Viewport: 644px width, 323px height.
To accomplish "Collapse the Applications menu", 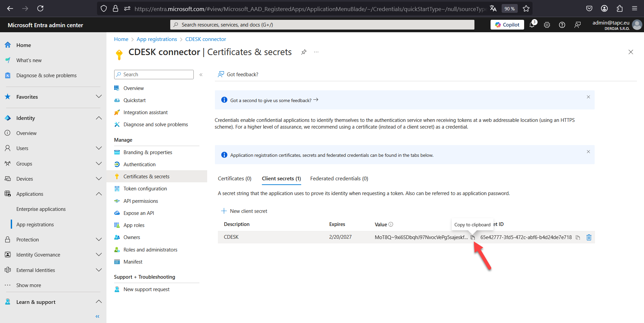I will [x=99, y=194].
